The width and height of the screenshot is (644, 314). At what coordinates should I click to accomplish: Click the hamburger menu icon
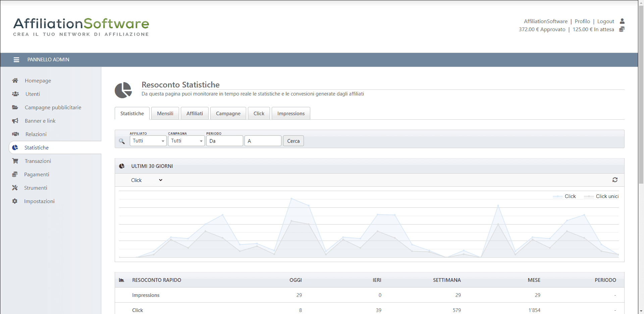click(x=16, y=60)
